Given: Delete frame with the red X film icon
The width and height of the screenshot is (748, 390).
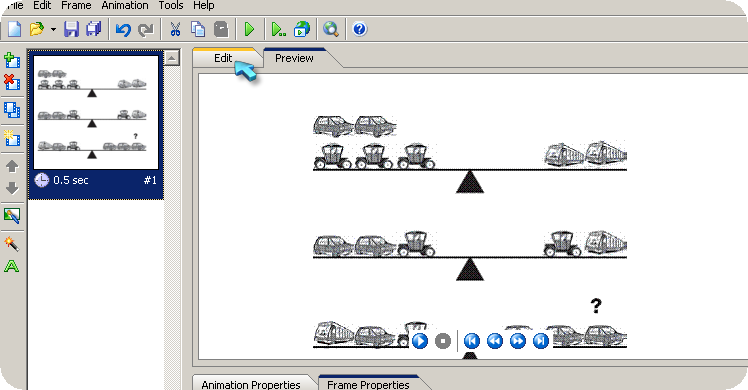Looking at the screenshot, I should tap(12, 82).
